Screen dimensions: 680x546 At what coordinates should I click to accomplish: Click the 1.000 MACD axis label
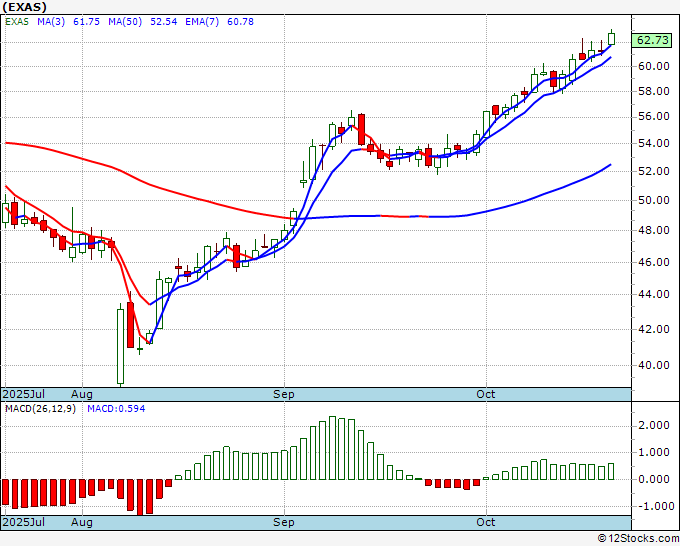(x=654, y=452)
